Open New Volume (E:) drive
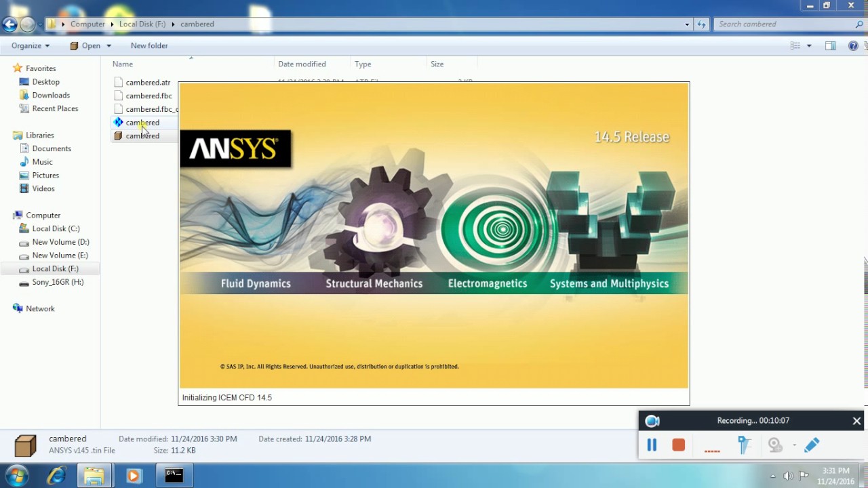The width and height of the screenshot is (868, 488). point(60,256)
